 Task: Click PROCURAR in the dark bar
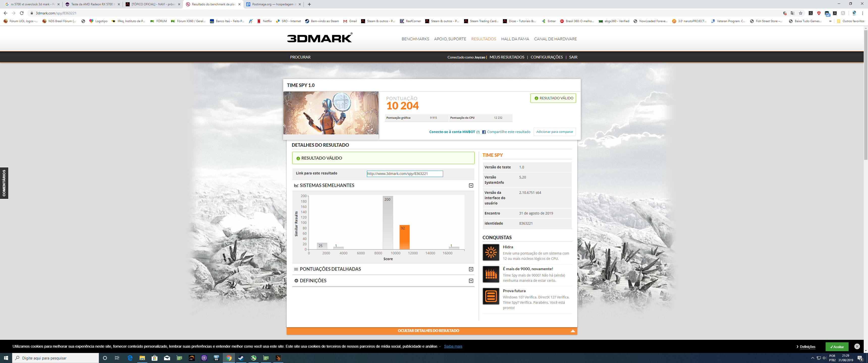pyautogui.click(x=300, y=57)
